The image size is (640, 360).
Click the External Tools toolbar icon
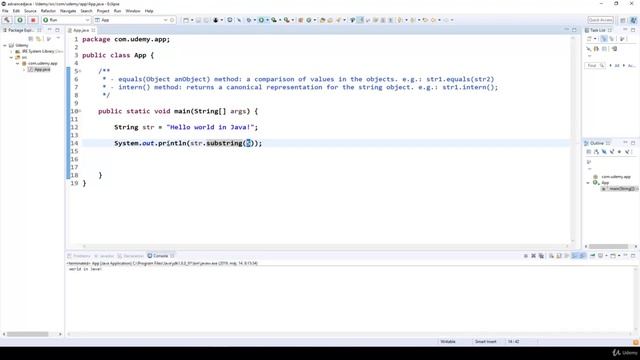287,20
